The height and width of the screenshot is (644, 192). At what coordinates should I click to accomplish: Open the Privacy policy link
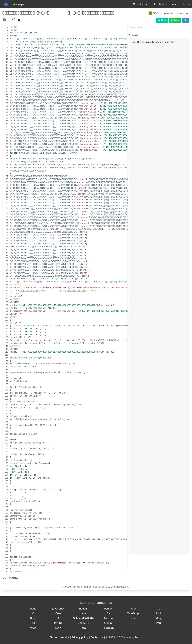coord(80,637)
